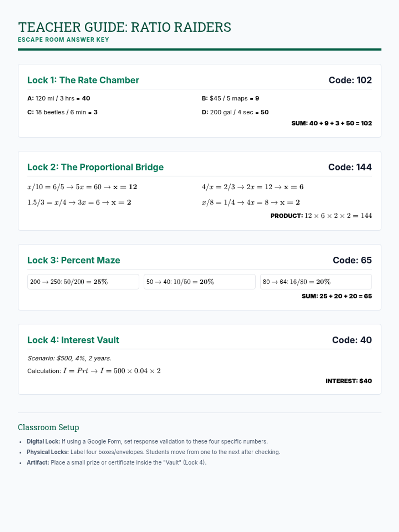This screenshot has width=399, height=532.
Task: Select the 'Lock 4: Interest Vault' heading
Action: (73, 340)
